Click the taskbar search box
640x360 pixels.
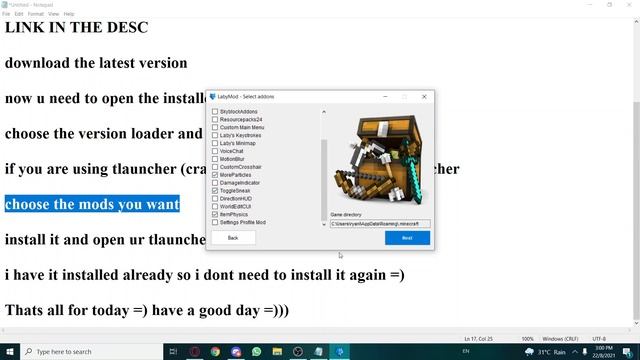[x=91, y=351]
